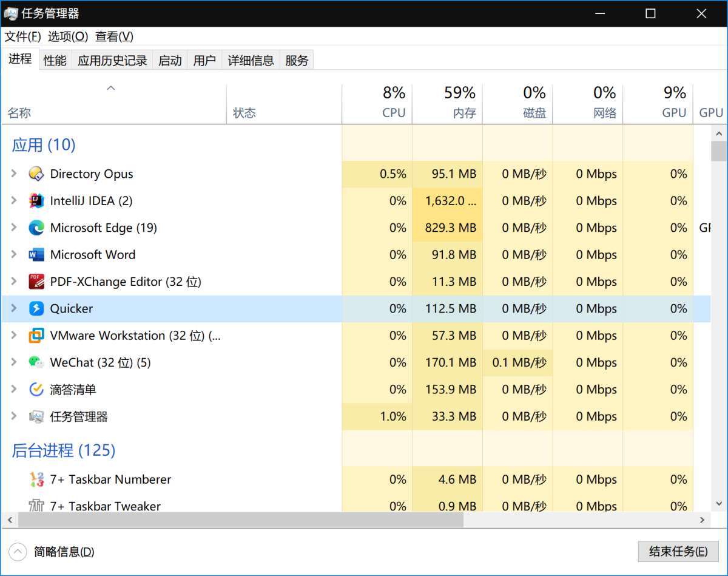Switch to the 性能 tab
The image size is (728, 576).
(55, 60)
